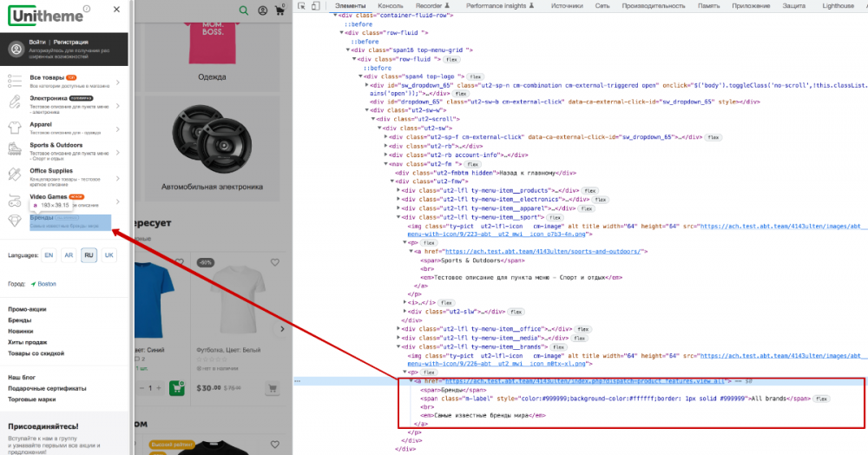This screenshot has height=455, width=868.
Task: Toggle the DevTools device toolbar icon
Action: (x=318, y=5)
